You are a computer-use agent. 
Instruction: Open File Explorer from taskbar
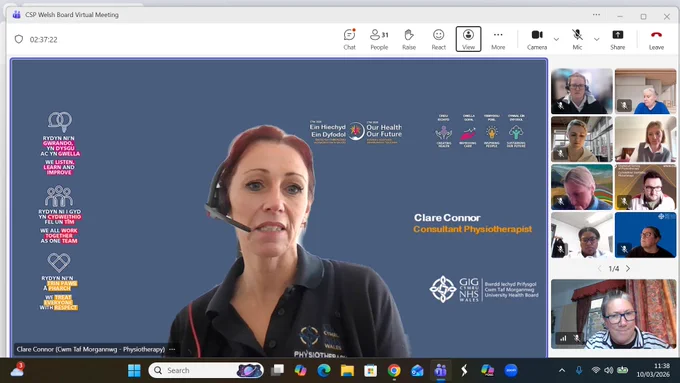[x=347, y=370]
